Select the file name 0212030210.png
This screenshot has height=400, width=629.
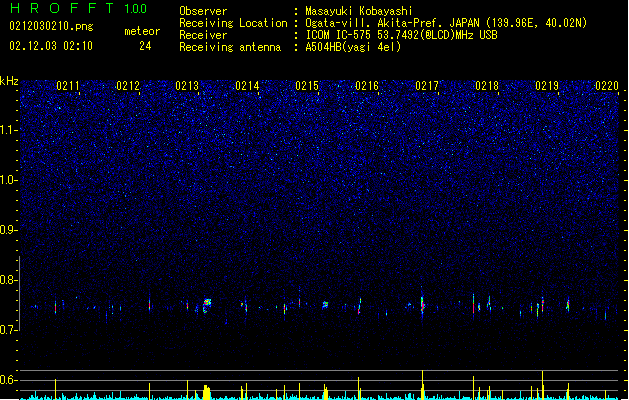click(x=51, y=26)
